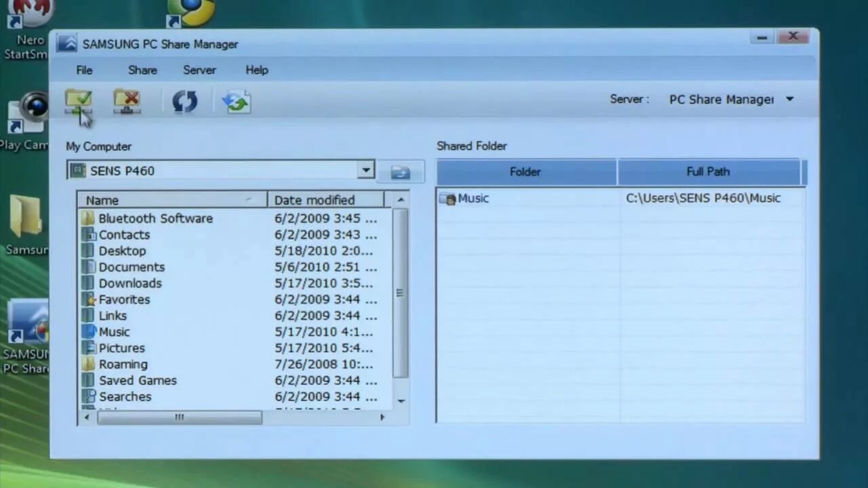Image resolution: width=868 pixels, height=488 pixels.
Task: Click the Contacts date 6/2/2009 3:43
Action: [x=325, y=235]
